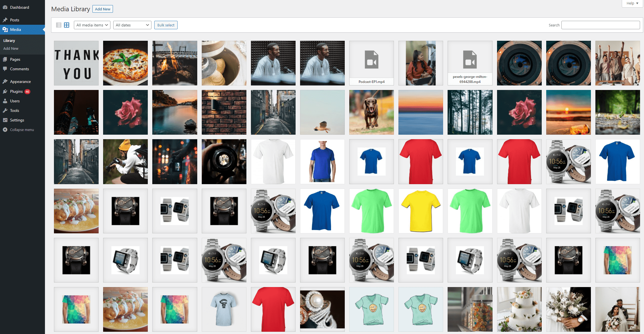Select the Tools wrench icon
This screenshot has height=334, width=644.
(x=5, y=110)
